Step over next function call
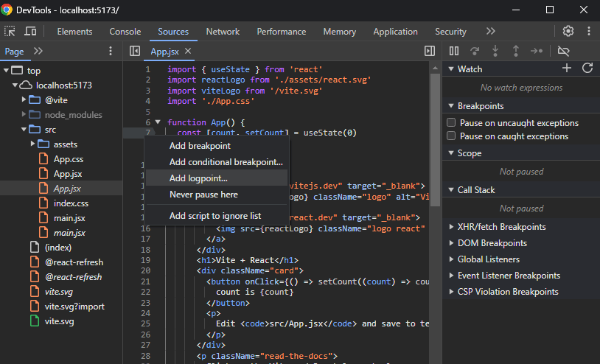Image resolution: width=600 pixels, height=364 pixels. pyautogui.click(x=475, y=51)
